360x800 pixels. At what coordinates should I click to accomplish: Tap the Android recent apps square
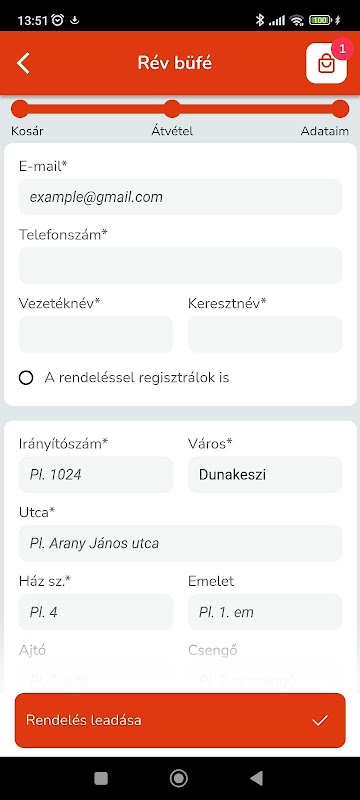tap(101, 778)
